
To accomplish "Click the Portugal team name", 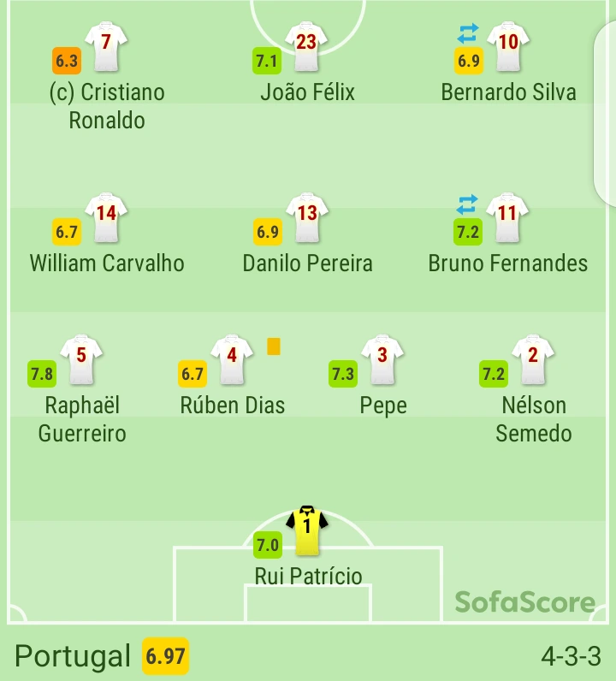I will pyautogui.click(x=73, y=657).
